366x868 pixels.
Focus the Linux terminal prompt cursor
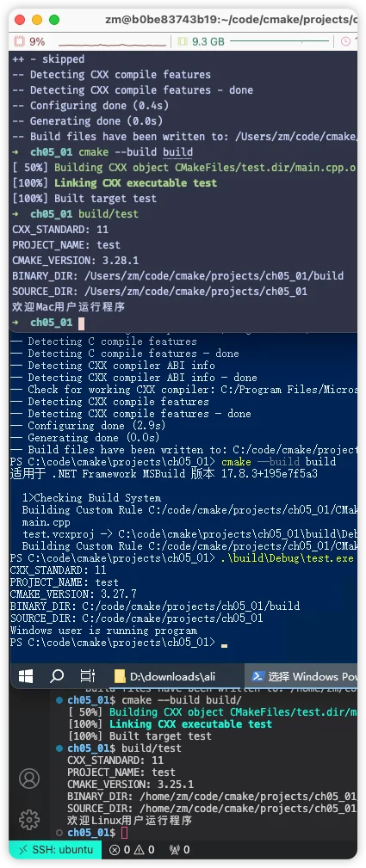pos(124,833)
